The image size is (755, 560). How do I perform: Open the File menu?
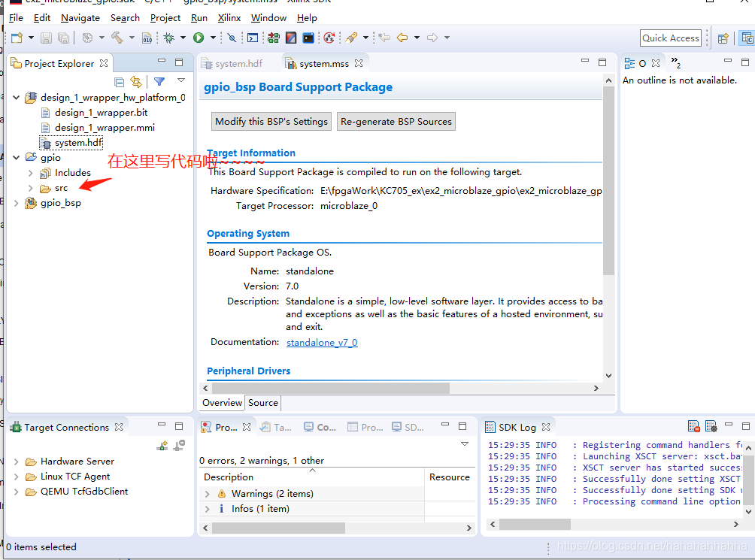tap(16, 18)
